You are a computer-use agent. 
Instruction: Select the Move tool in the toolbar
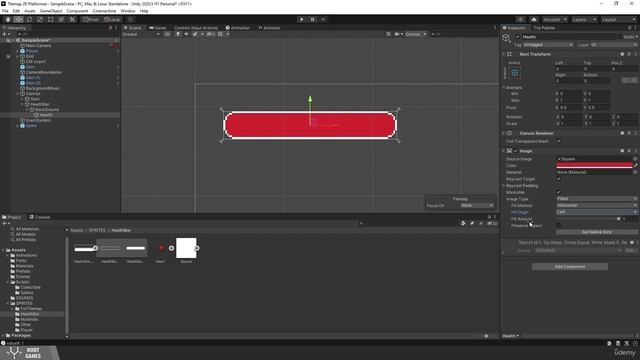(18, 19)
